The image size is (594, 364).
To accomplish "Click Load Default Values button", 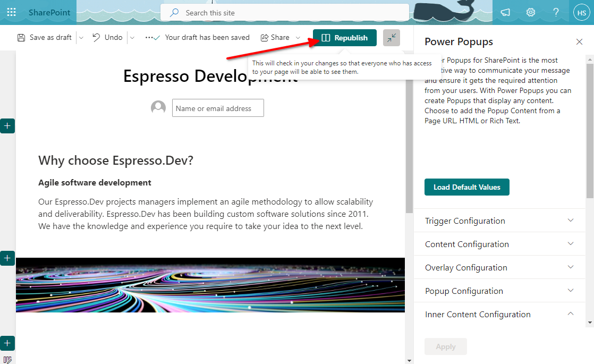I will coord(466,187).
